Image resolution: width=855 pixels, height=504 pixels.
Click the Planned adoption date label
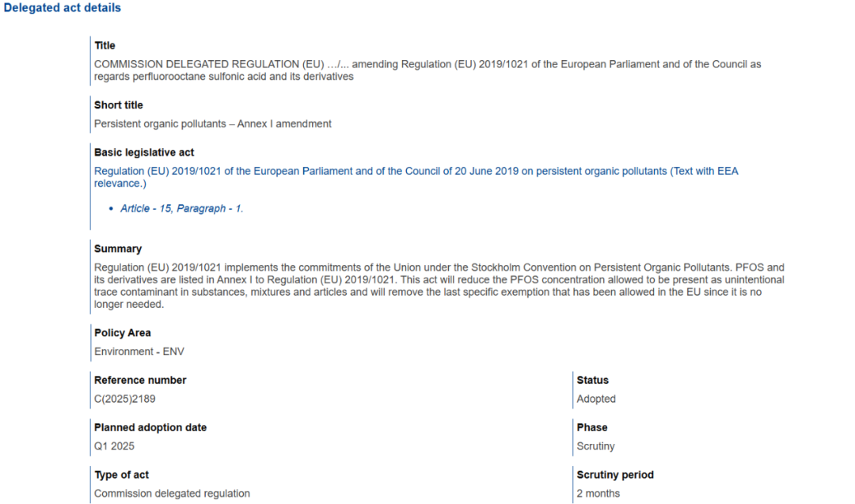point(150,428)
